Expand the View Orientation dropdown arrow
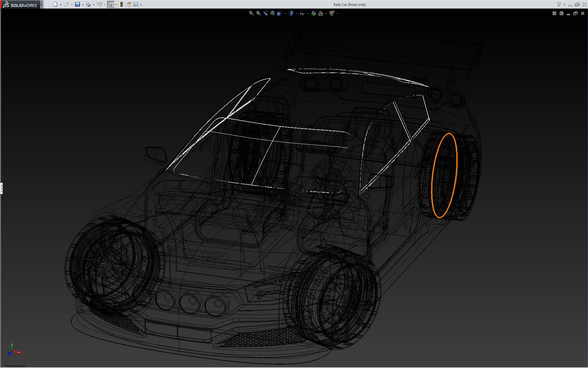 point(285,13)
